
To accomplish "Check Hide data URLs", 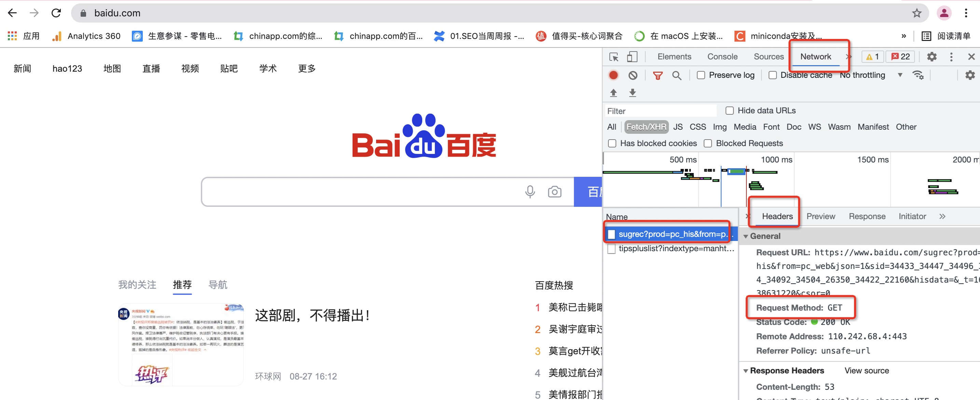I will pyautogui.click(x=729, y=111).
